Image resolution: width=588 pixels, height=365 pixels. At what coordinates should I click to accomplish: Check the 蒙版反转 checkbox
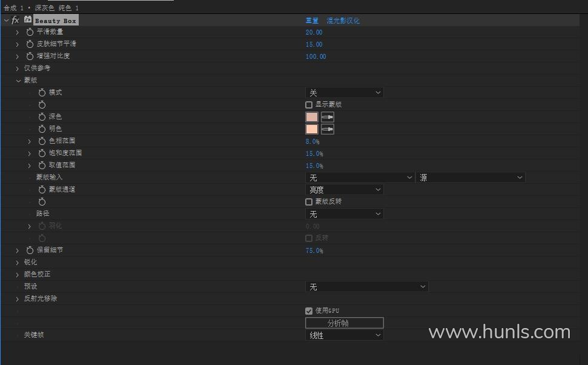[309, 202]
